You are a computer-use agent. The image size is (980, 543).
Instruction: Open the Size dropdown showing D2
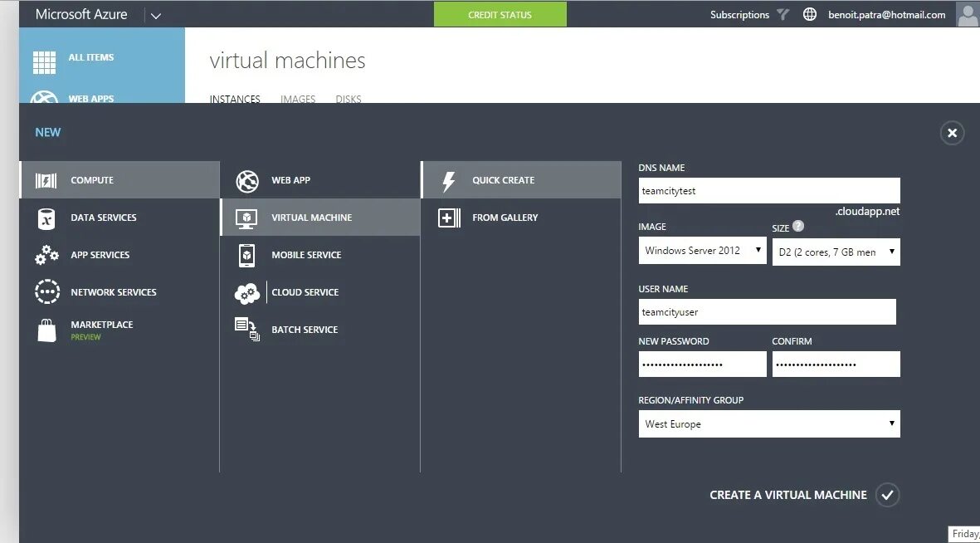(x=836, y=252)
